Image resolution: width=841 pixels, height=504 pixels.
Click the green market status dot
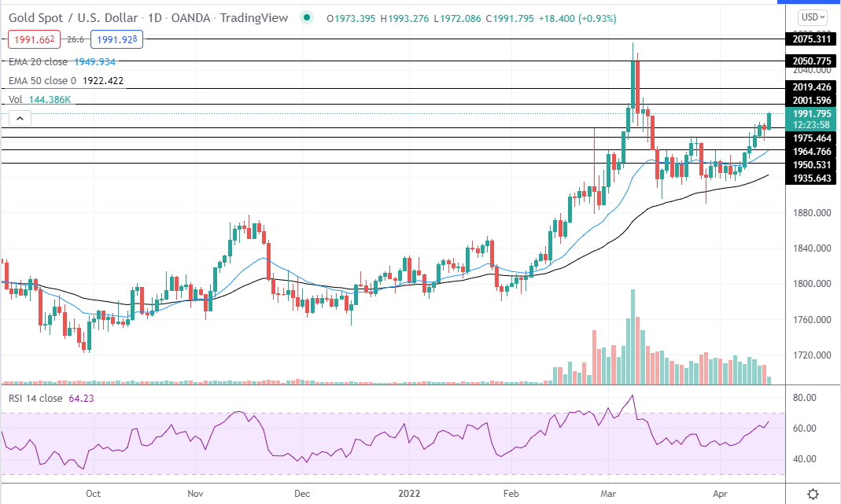point(307,18)
